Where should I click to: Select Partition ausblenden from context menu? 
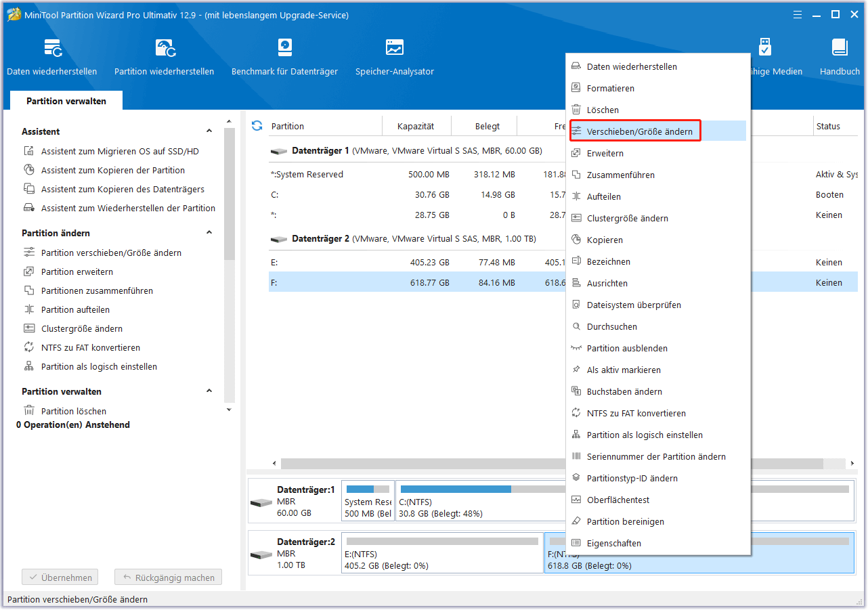[x=657, y=349]
